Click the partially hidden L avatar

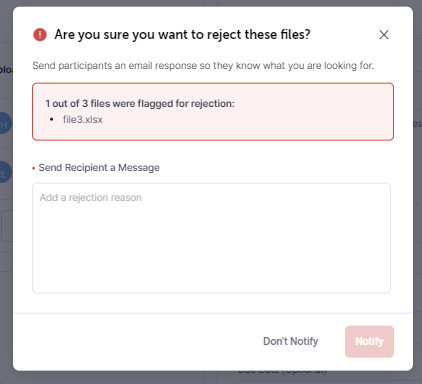tap(5, 172)
